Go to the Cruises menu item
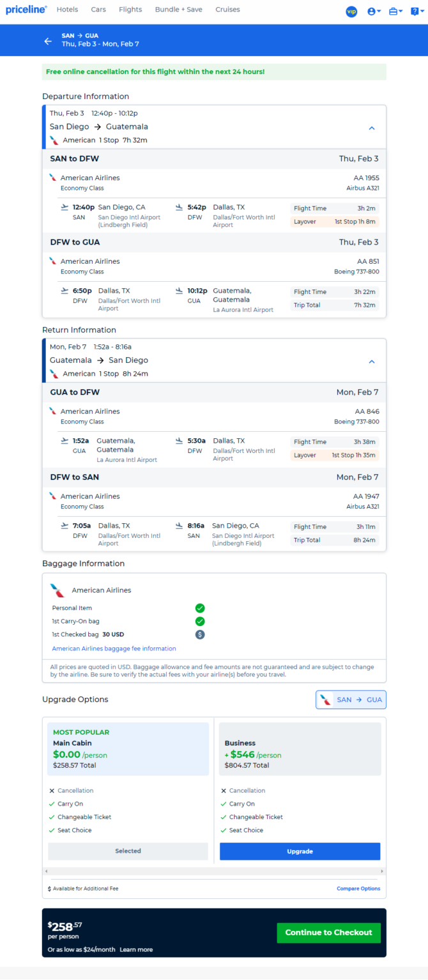 click(227, 10)
